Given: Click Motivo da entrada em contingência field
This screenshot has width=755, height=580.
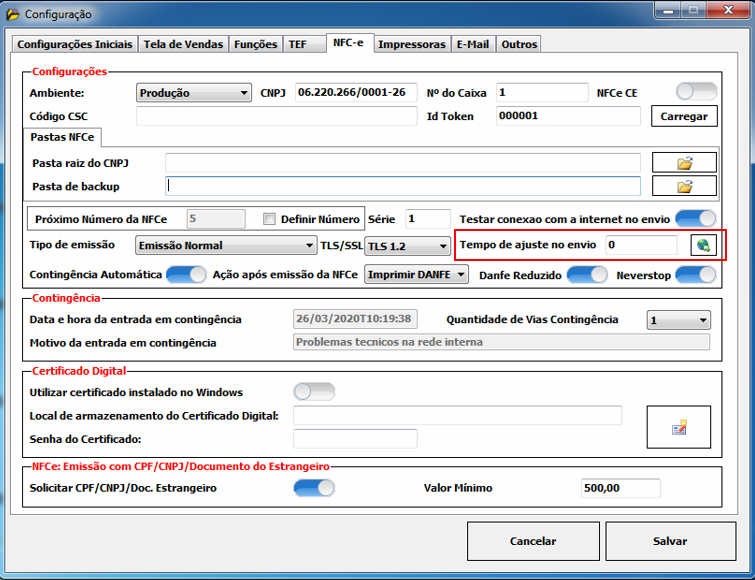Looking at the screenshot, I should (x=501, y=342).
